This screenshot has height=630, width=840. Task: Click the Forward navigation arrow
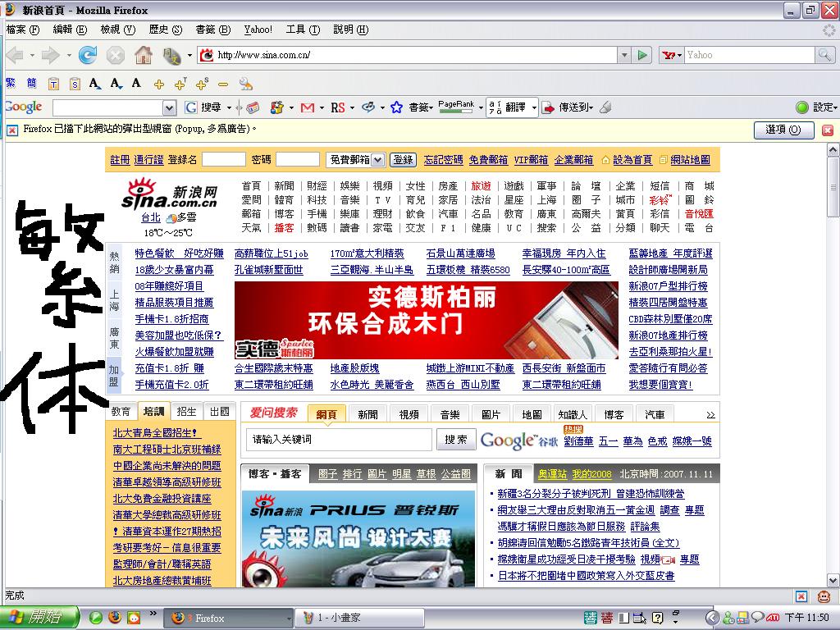click(x=50, y=55)
